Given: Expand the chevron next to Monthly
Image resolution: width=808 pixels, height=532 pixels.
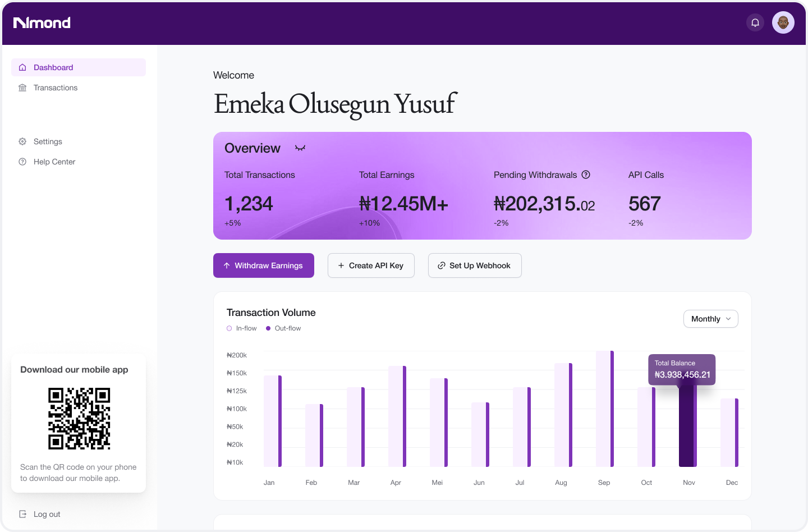Looking at the screenshot, I should tap(728, 319).
